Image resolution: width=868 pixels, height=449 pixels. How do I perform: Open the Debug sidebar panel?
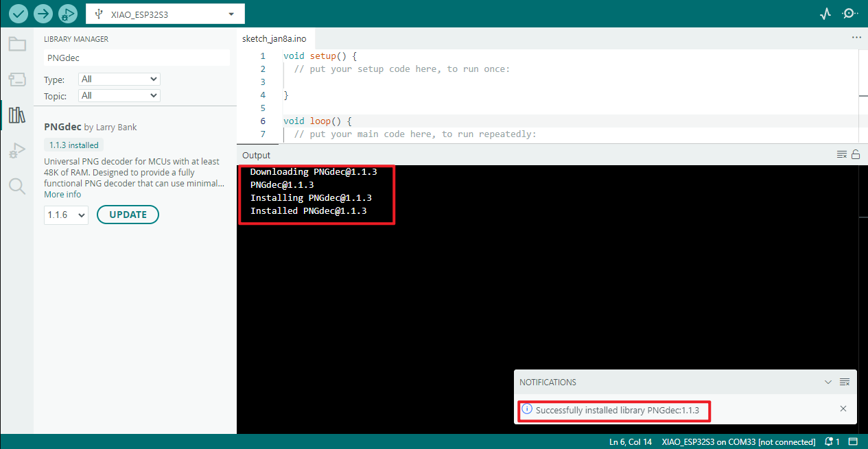(x=16, y=151)
